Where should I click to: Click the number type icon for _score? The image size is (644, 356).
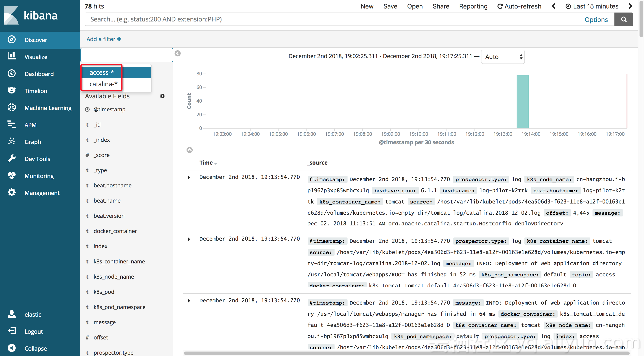[x=87, y=155]
